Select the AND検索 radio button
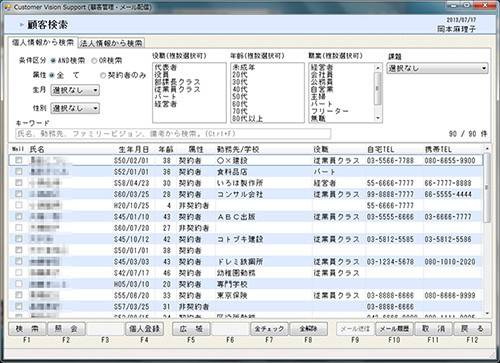Viewport: 500px width, 363px height. pos(53,61)
